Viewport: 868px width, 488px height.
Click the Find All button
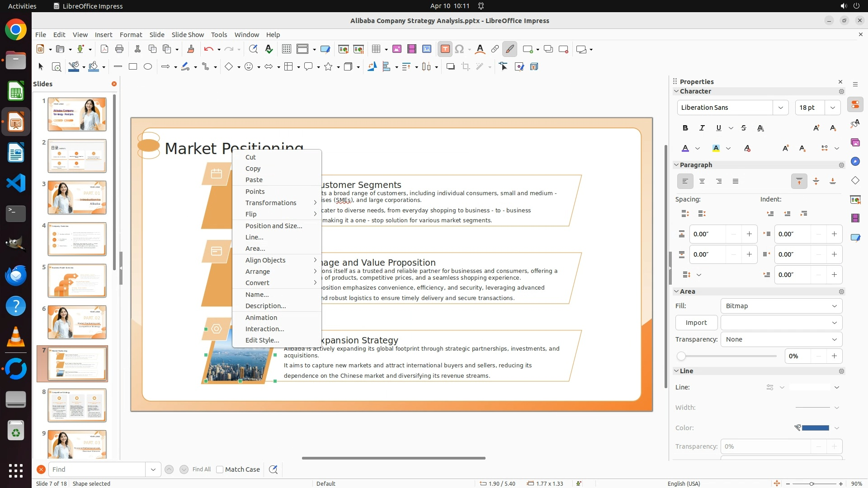point(201,469)
